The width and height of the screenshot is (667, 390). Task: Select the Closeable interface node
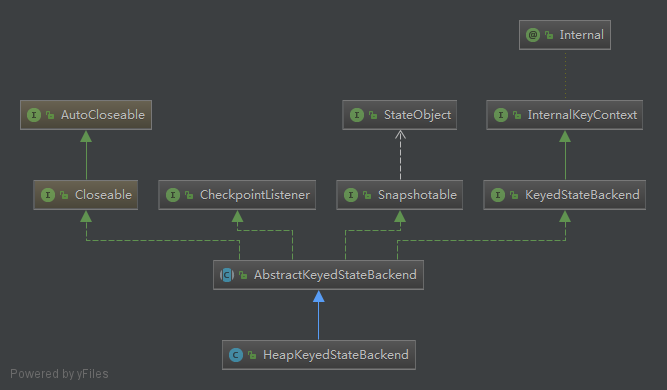(x=86, y=195)
